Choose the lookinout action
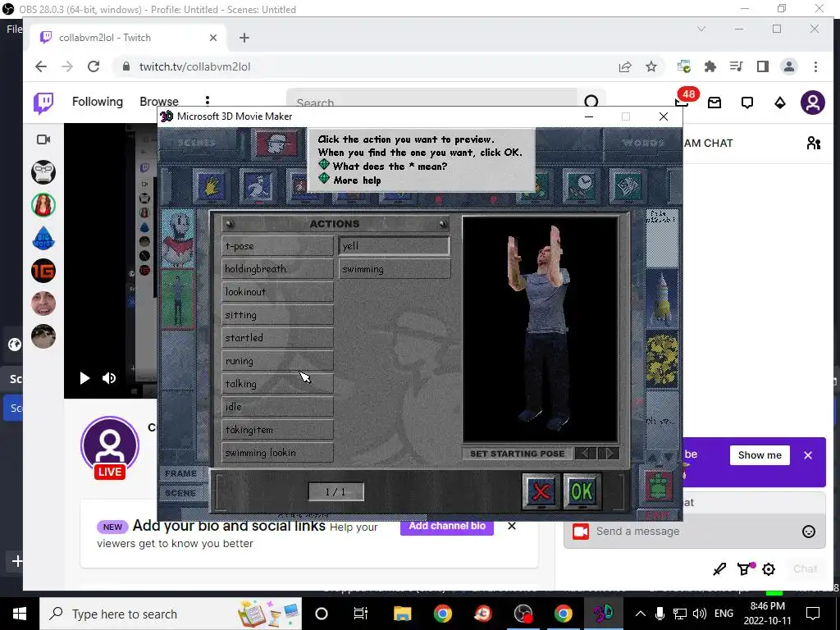The height and width of the screenshot is (630, 840). coord(277,292)
